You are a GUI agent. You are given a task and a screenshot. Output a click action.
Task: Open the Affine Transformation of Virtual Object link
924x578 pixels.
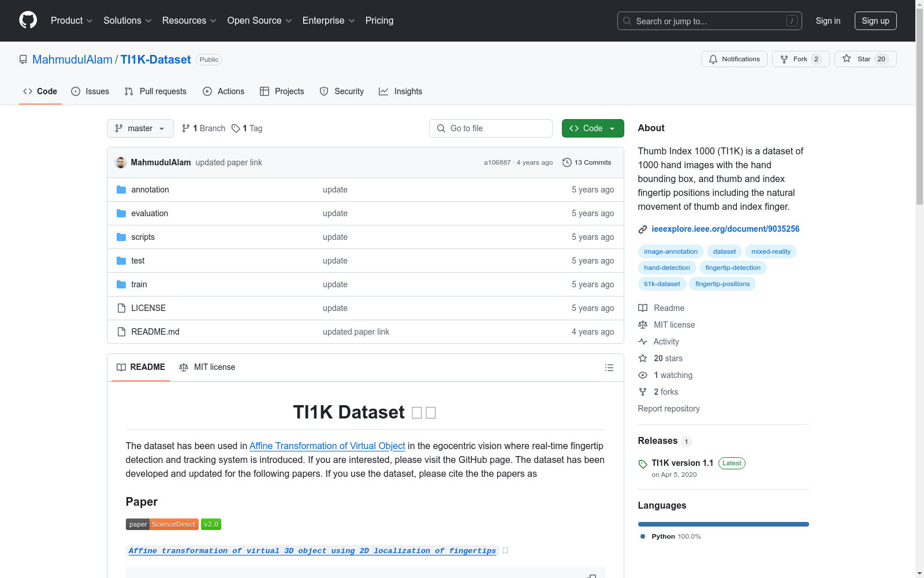coord(327,446)
